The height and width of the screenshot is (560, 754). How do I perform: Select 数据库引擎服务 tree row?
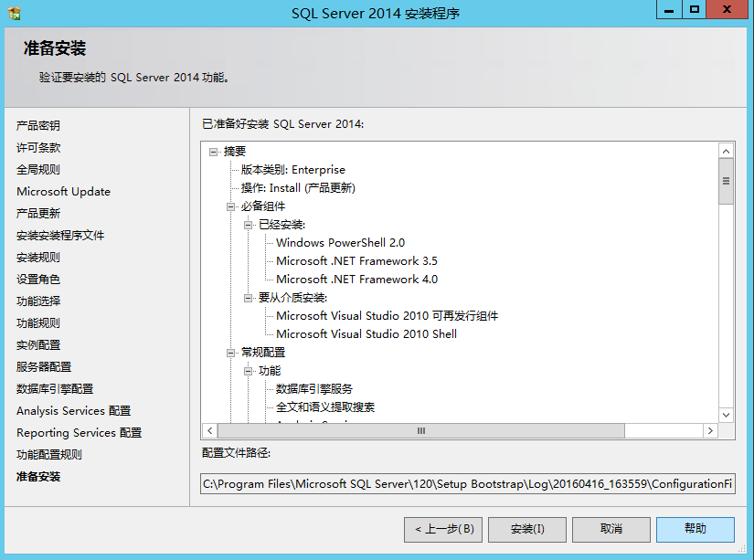(314, 389)
